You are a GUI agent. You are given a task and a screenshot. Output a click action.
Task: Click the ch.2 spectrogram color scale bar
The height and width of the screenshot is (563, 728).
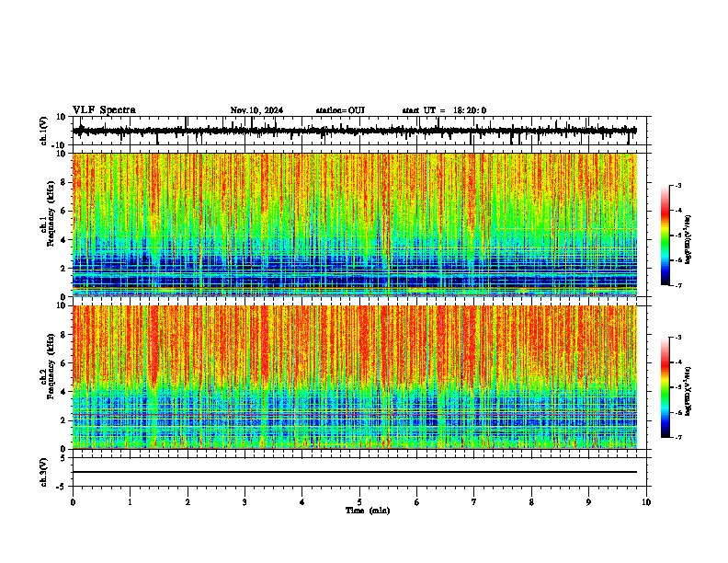point(665,387)
